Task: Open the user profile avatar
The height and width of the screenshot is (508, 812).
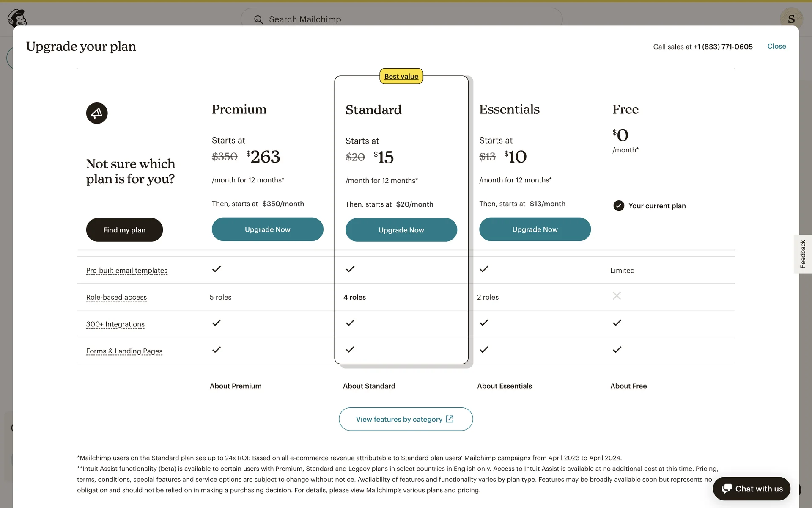Action: 791,19
